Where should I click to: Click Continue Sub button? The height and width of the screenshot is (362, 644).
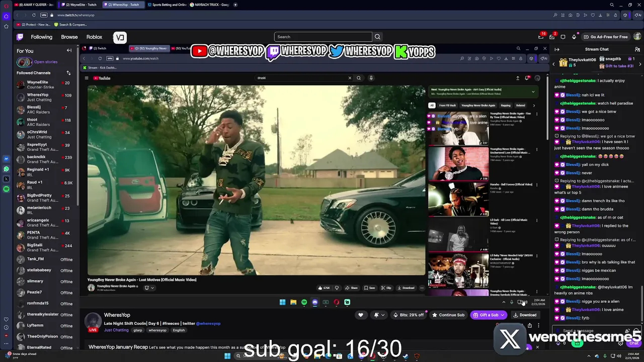tap(448, 315)
